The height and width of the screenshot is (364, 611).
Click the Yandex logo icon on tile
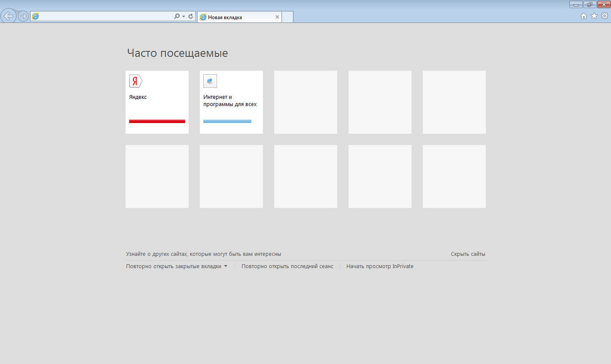coord(135,81)
